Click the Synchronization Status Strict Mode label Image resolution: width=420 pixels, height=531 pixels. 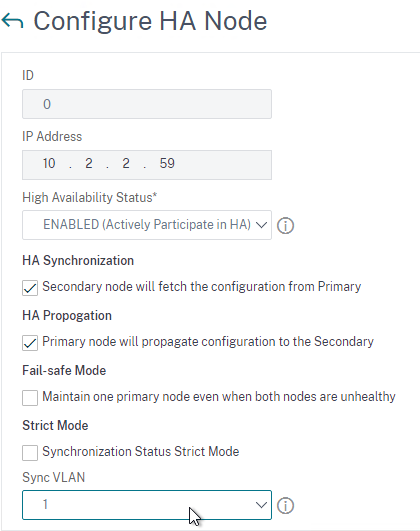(141, 452)
